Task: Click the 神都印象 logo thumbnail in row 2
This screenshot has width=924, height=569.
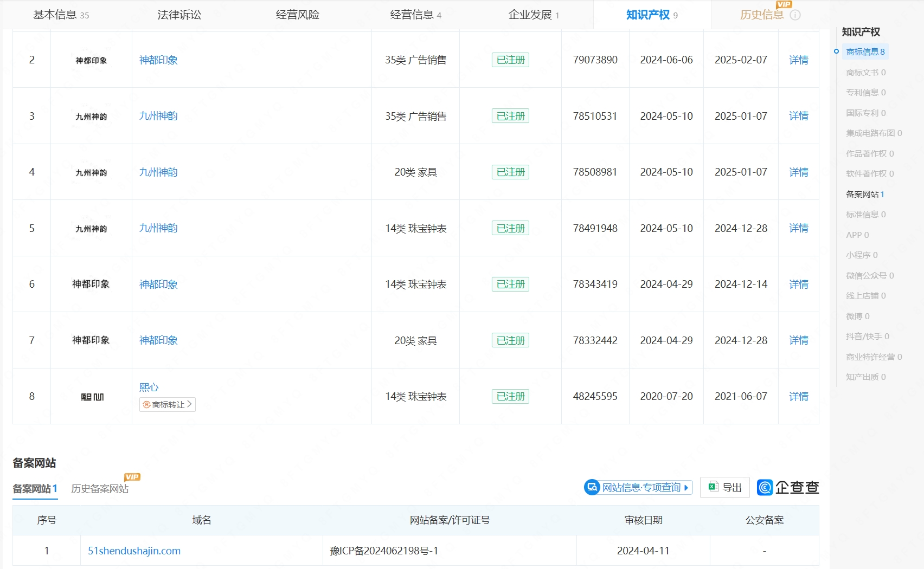Action: [91, 60]
